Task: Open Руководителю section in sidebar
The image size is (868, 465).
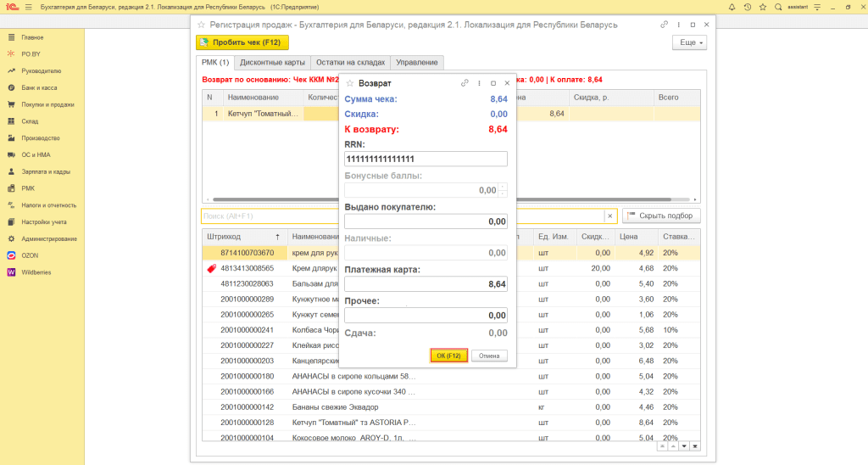Action: (42, 71)
